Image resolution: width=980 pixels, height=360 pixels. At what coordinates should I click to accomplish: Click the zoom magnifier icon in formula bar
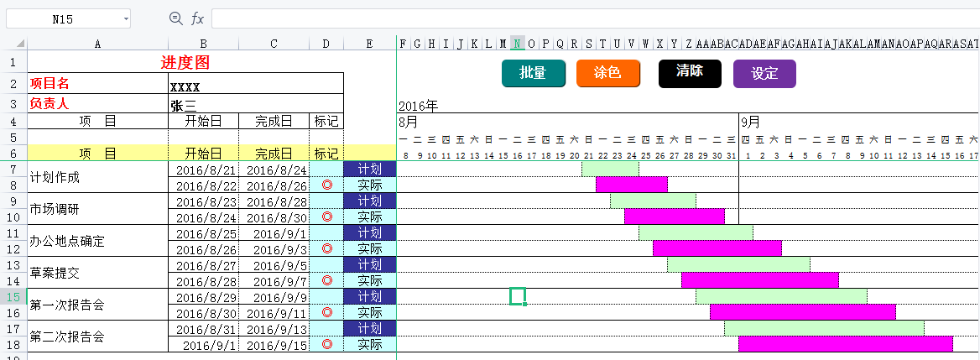[x=175, y=18]
